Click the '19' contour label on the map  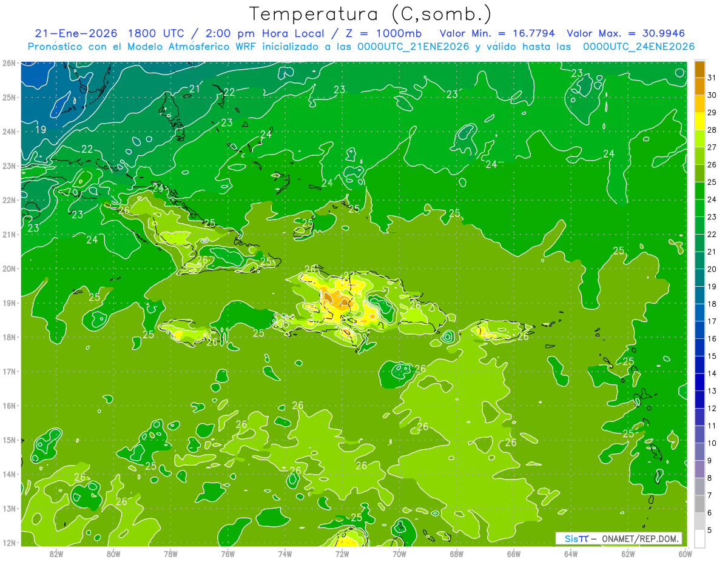pos(41,129)
